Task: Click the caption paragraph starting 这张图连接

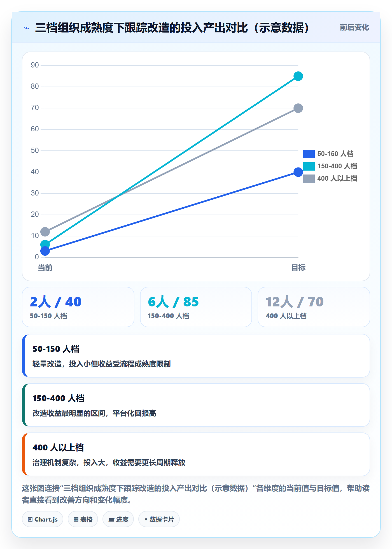Action: pyautogui.click(x=196, y=494)
